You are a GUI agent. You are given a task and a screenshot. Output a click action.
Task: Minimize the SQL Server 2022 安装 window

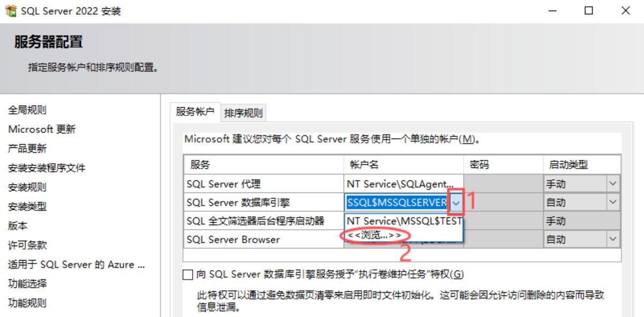553,11
